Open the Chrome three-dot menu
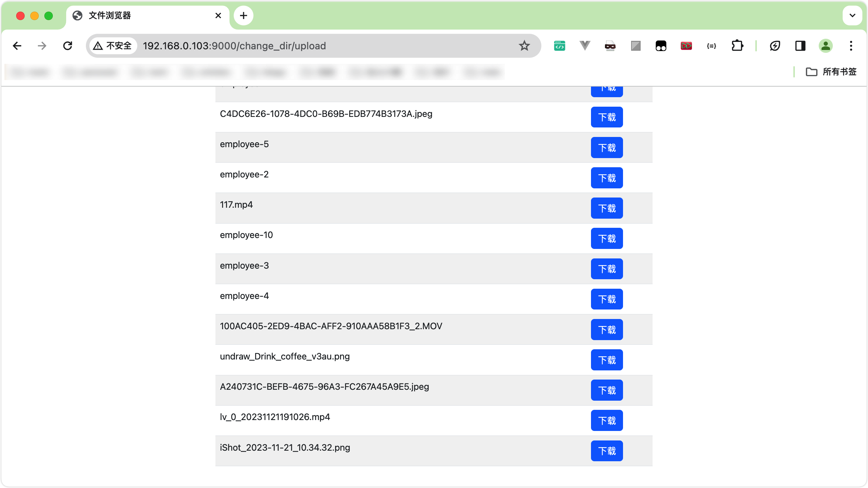Image resolution: width=868 pixels, height=488 pixels. coord(851,46)
